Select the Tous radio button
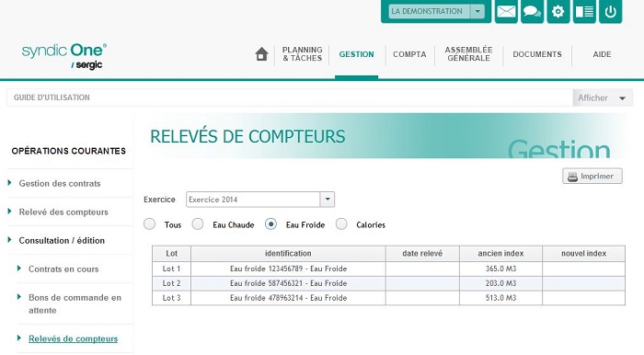This screenshot has height=355, width=644. click(x=149, y=224)
